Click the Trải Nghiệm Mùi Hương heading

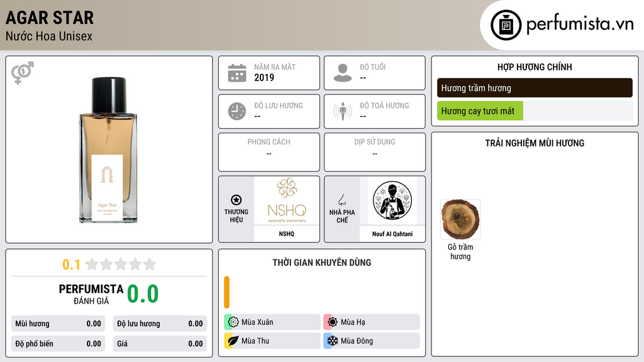(535, 143)
